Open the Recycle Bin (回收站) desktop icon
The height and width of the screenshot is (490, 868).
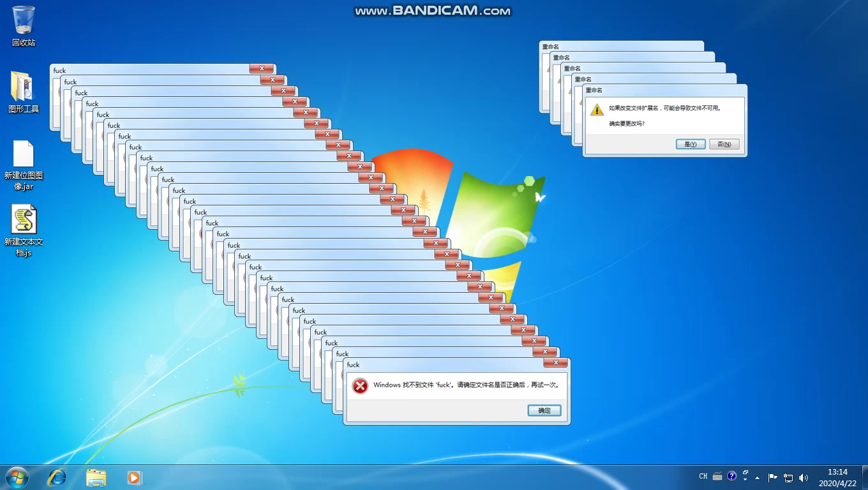[x=24, y=26]
